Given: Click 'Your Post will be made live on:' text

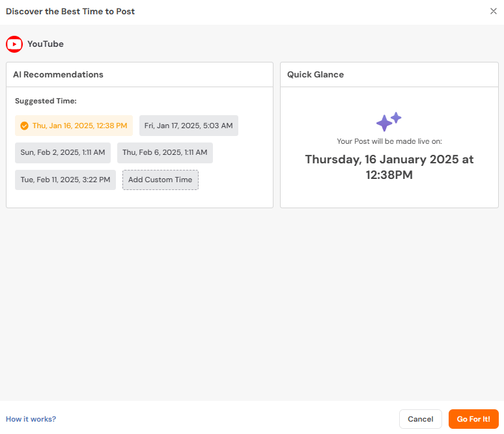Looking at the screenshot, I should (389, 141).
